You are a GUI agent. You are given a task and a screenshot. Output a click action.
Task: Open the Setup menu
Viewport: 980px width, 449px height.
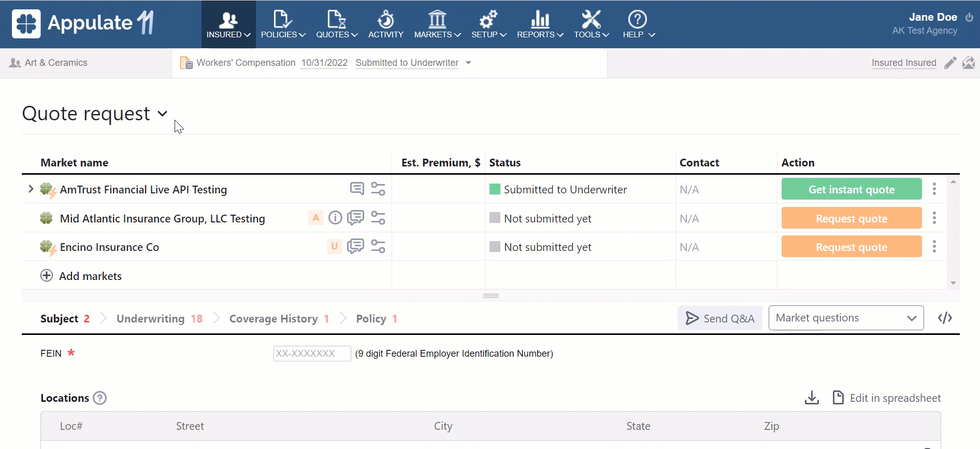[x=488, y=24]
